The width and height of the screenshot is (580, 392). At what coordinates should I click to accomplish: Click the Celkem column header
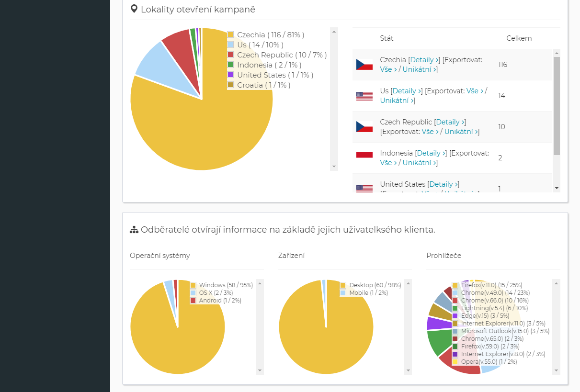[519, 38]
